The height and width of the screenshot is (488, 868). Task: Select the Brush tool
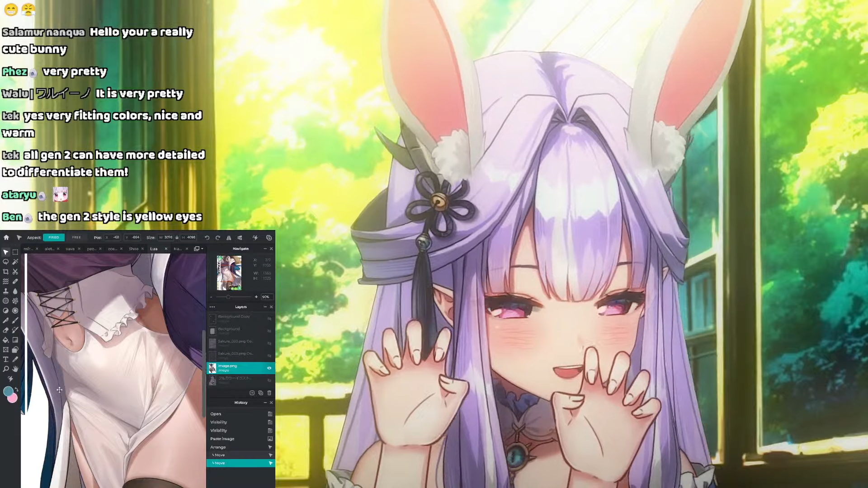pyautogui.click(x=15, y=320)
